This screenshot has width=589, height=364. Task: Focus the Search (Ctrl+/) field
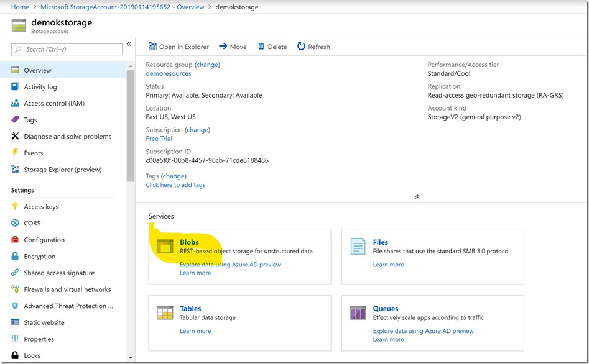tap(67, 49)
